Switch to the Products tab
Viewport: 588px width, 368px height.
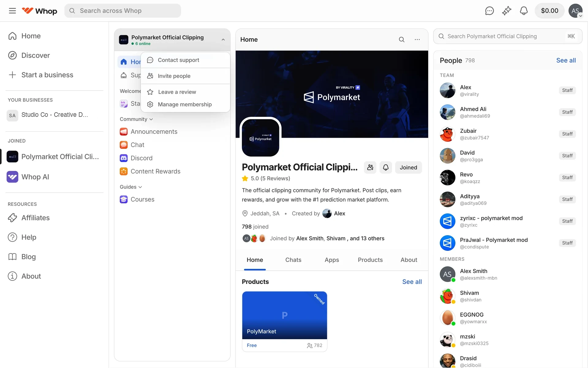pos(370,260)
